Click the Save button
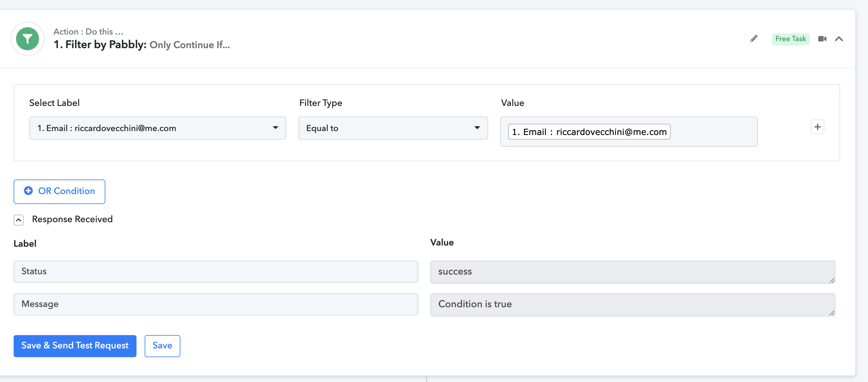This screenshot has height=382, width=868. click(x=163, y=346)
